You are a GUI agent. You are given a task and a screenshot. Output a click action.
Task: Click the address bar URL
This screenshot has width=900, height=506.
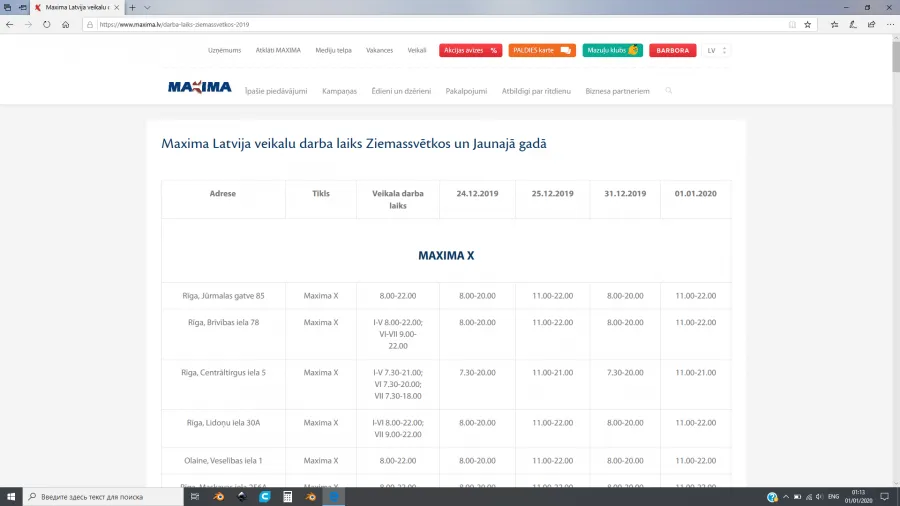[174, 25]
